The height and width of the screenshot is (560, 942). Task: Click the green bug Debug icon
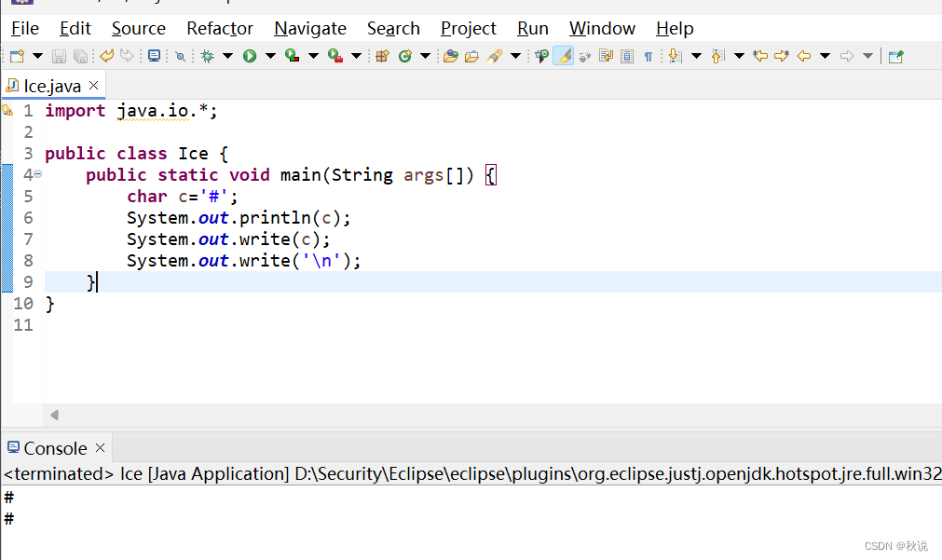pyautogui.click(x=207, y=56)
